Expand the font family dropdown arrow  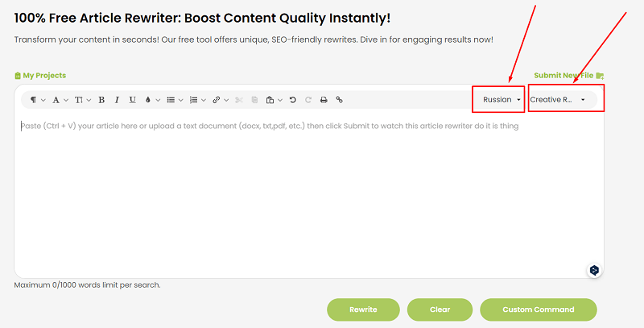click(66, 100)
